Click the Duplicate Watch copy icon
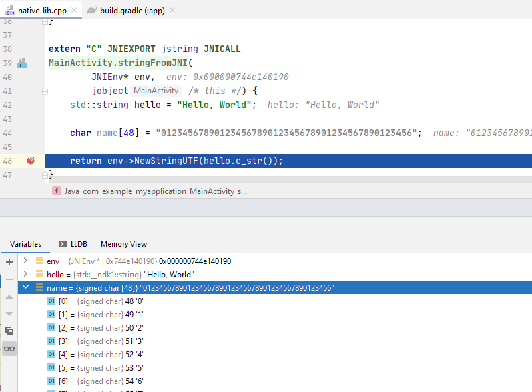Screen dimensions: 532x392 (x=9, y=331)
